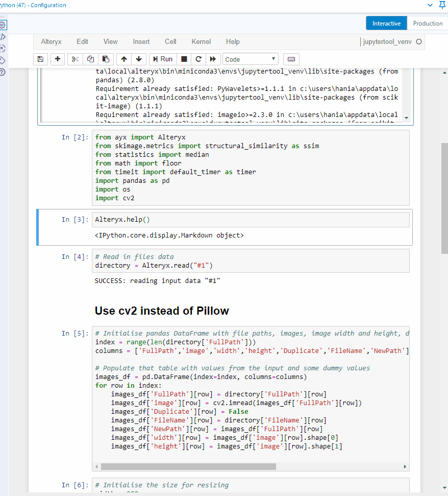Viewport: 448px width, 496px height.
Task: Click the In [5] cell horizontal scrollbar thumb
Action: click(x=188, y=466)
